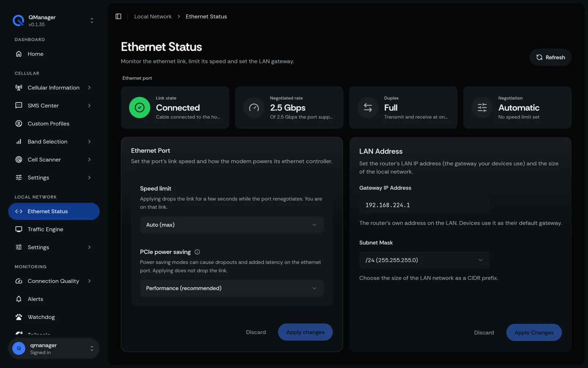Click the Negotiated rate gauge icon
The height and width of the screenshot is (368, 588).
[254, 107]
